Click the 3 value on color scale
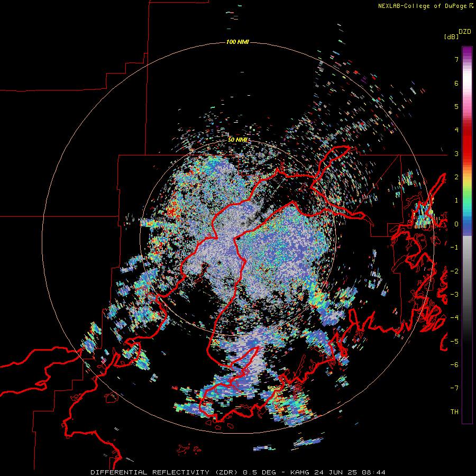This screenshot has height=476, width=476. 456,153
